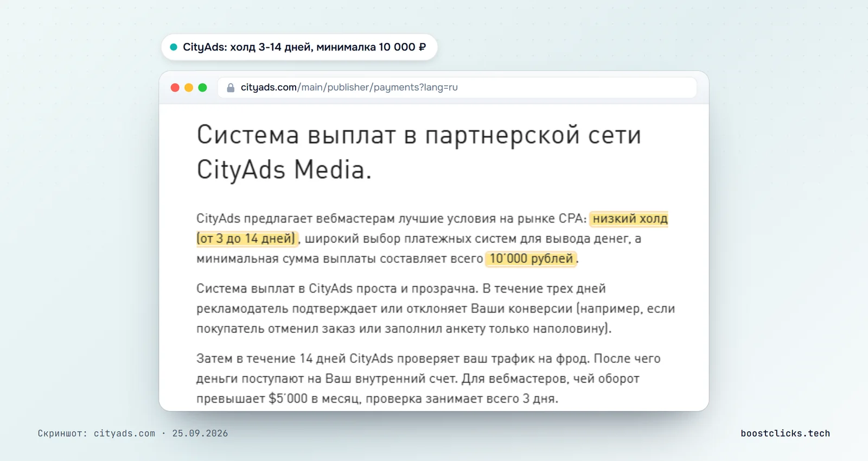Click 'покупатель отменил заказ или заполнил анкету'

pos(341,329)
